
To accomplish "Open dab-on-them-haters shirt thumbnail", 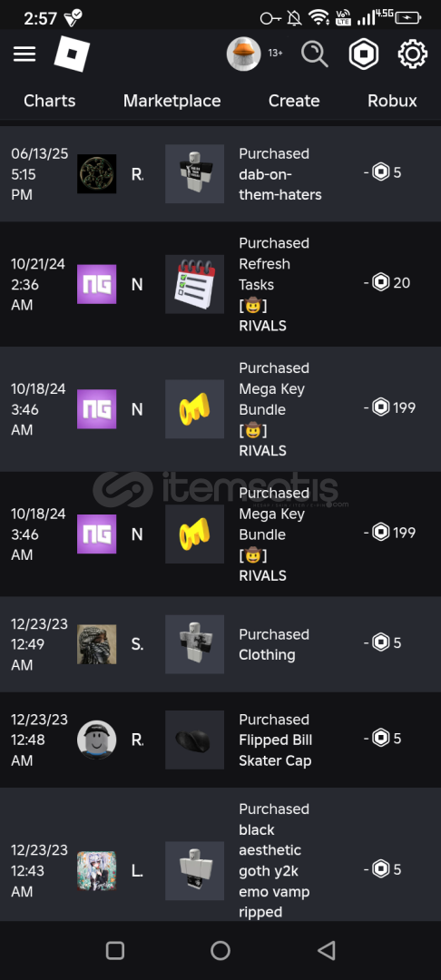I will (x=194, y=173).
